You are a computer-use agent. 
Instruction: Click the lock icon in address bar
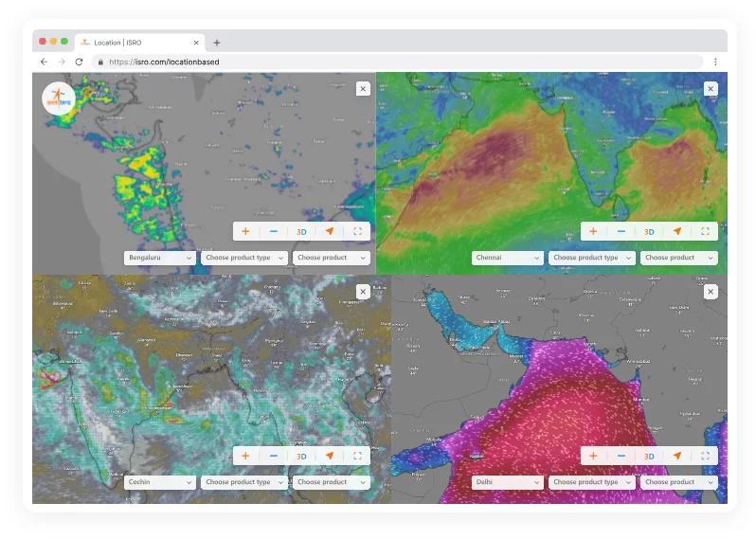[100, 62]
